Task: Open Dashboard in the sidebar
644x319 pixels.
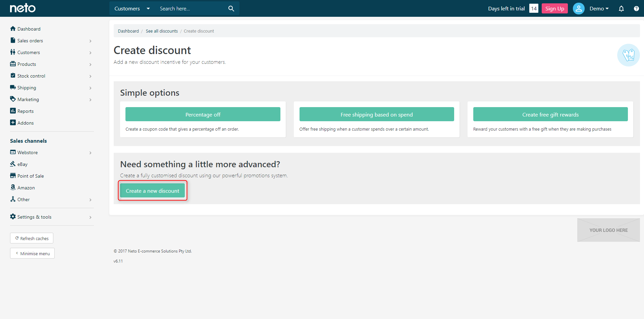Action: [x=29, y=29]
